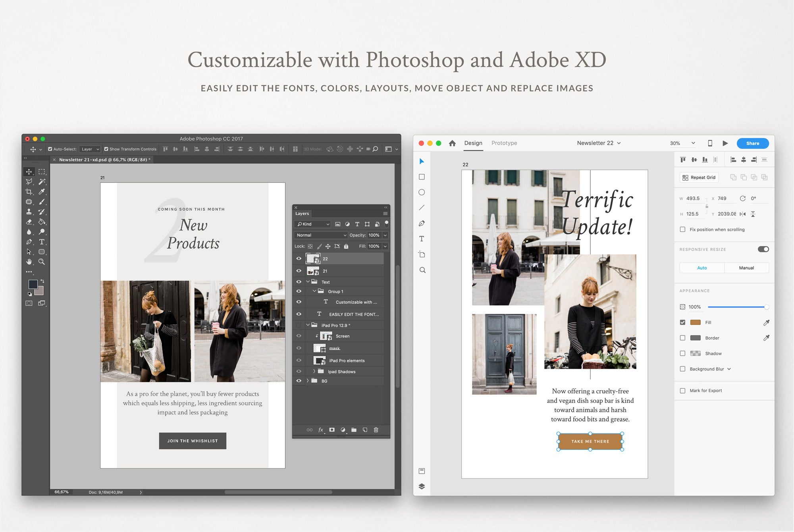Toggle visibility of layer 21 in Photoshop
794x532 pixels.
pos(299,271)
